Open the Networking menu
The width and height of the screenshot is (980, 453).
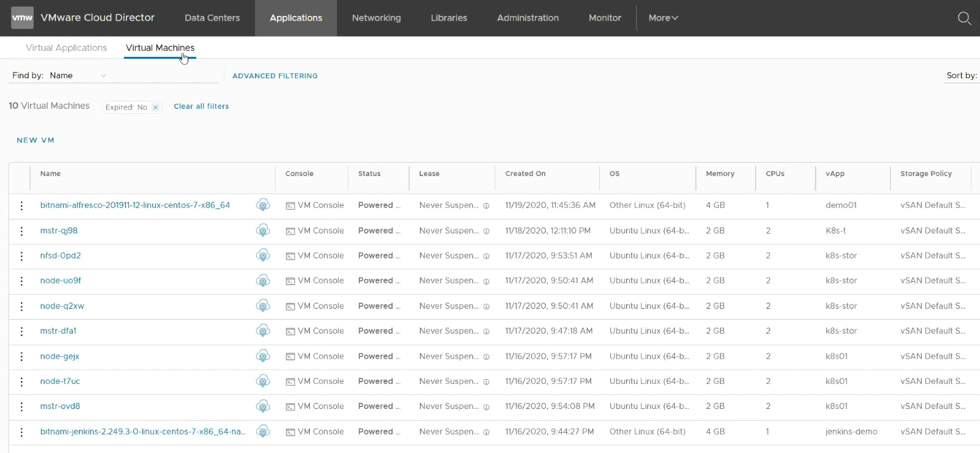(x=376, y=18)
